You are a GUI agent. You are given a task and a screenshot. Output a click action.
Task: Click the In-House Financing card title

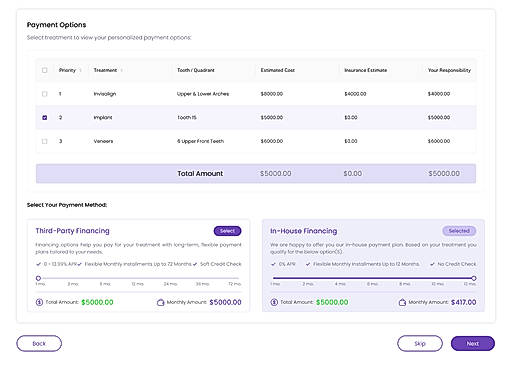(304, 231)
